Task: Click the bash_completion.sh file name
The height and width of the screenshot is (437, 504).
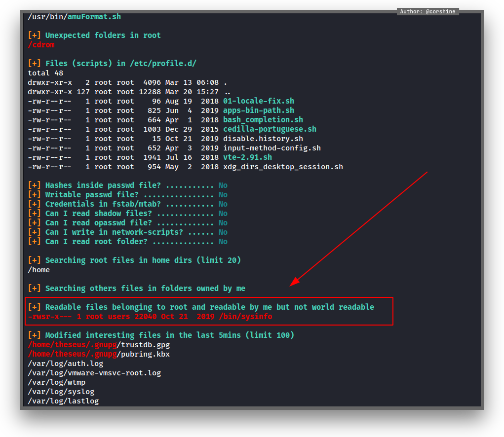Action: click(x=263, y=120)
